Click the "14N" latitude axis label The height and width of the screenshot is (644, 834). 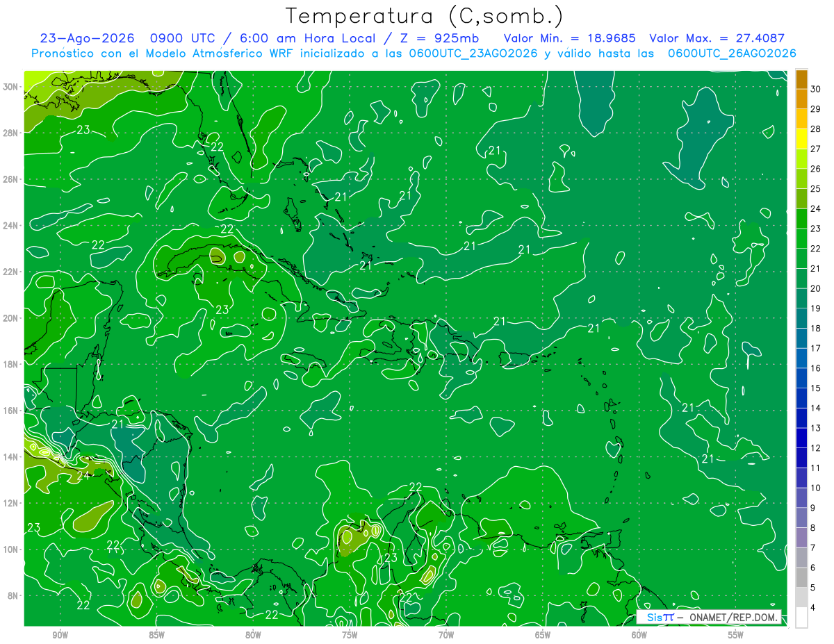click(x=10, y=457)
